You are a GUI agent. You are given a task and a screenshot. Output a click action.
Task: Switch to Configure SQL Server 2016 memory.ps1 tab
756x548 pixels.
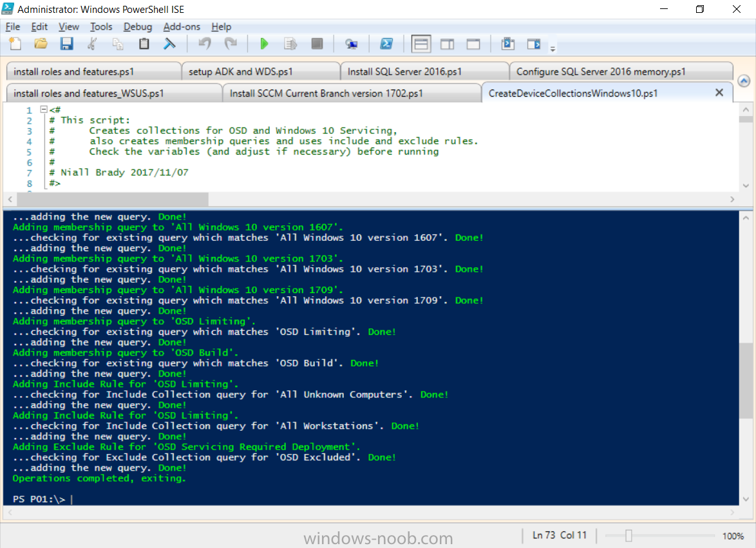coord(621,71)
